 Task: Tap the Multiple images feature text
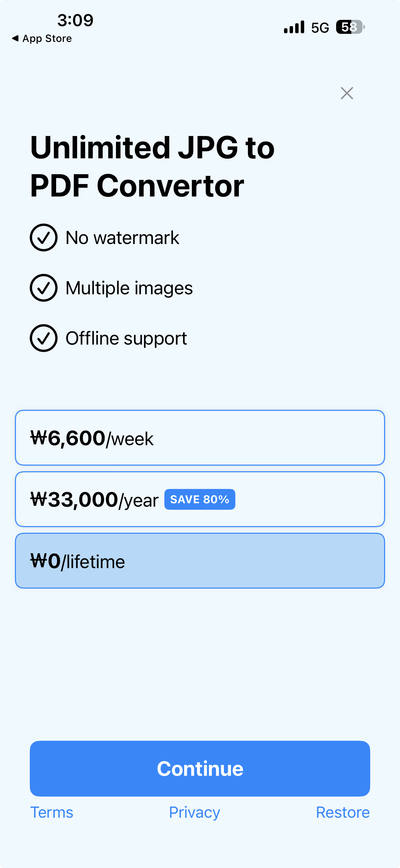[129, 288]
